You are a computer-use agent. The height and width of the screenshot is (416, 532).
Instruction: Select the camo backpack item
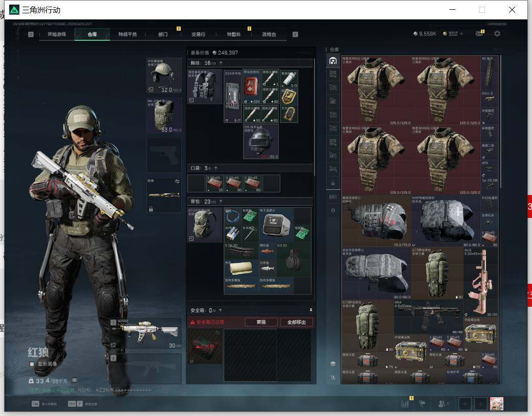pos(205,225)
